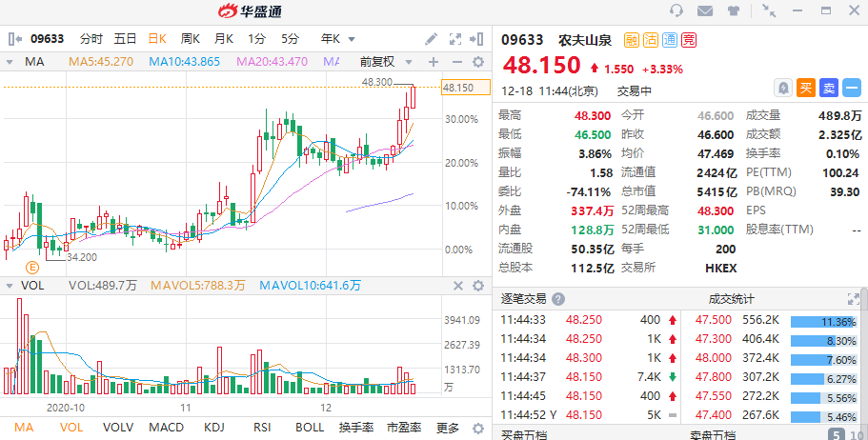Click the price alert bell icon
The image size is (868, 440).
782,88
